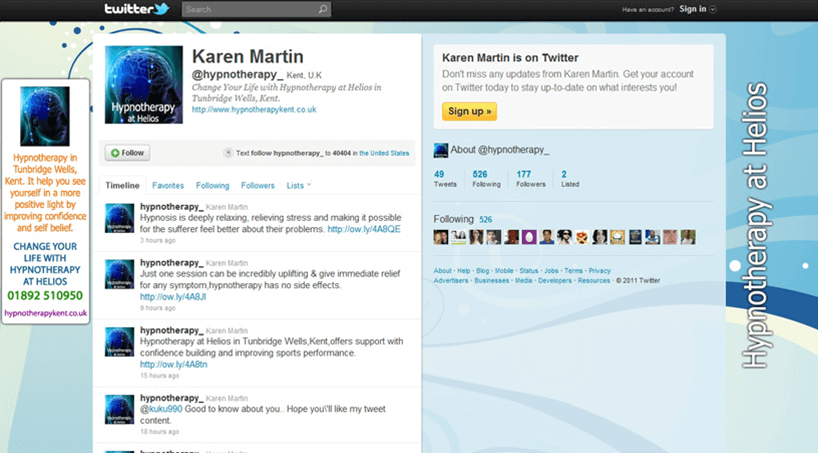
Task: Open the '15 hours ago' timestamp
Action: coord(159,376)
